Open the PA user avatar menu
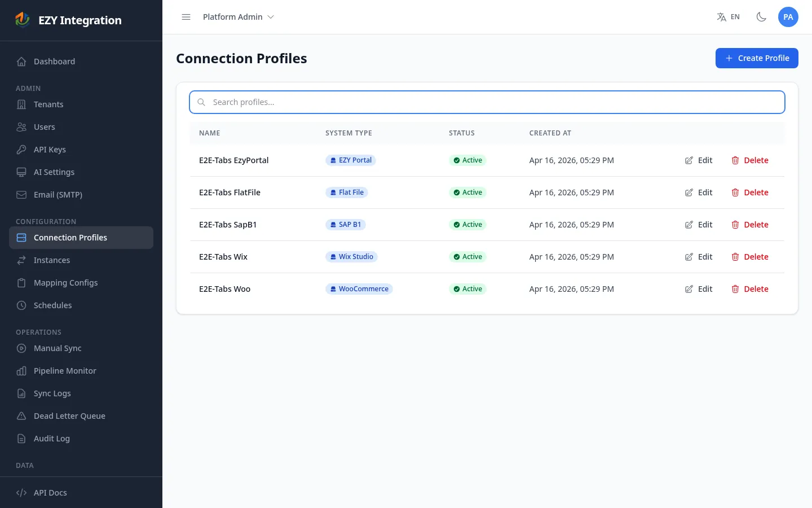812x508 pixels. [788, 17]
